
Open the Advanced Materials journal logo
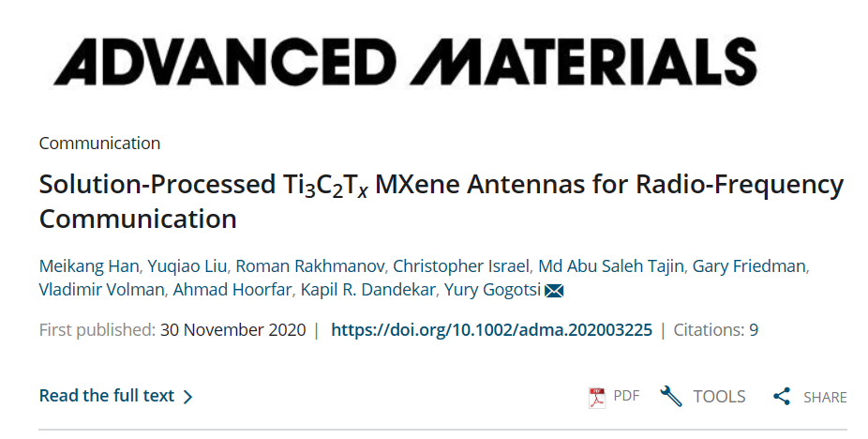[x=405, y=62]
